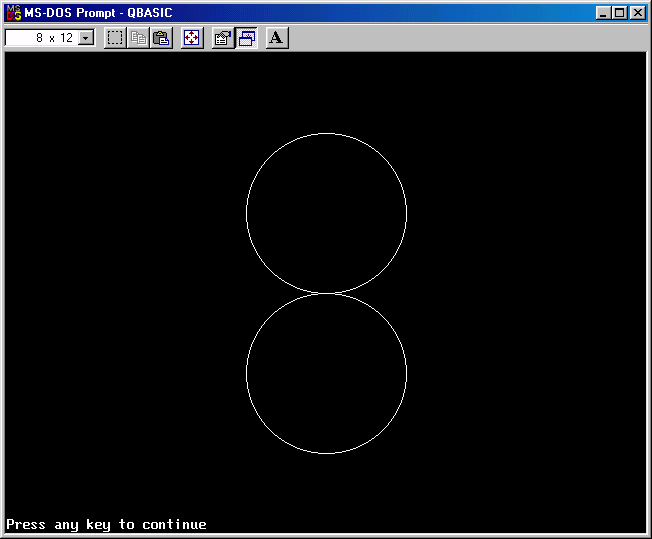Screen dimensions: 652x539
Task: Toggle the Background button in toolbar
Action: click(x=246, y=38)
